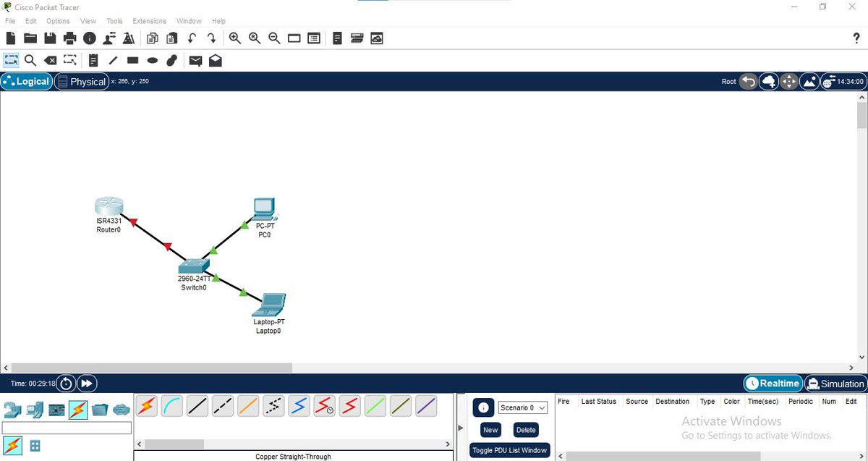This screenshot has width=868, height=461.
Task: Open the File menu
Action: coord(10,21)
